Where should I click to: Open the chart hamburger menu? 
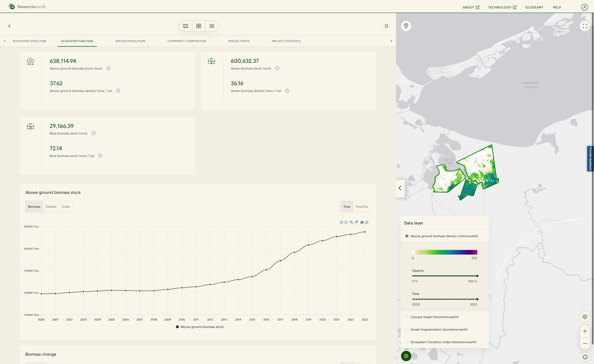367,222
